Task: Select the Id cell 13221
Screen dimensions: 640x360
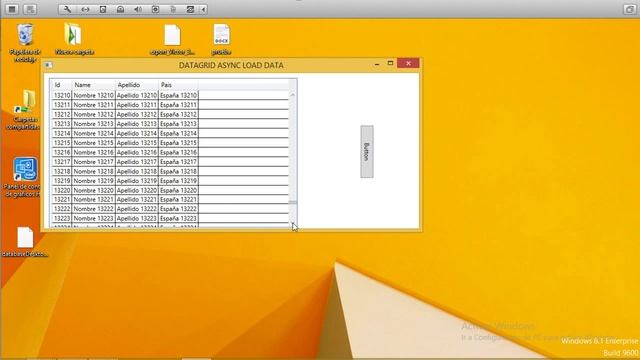Action: coord(62,200)
